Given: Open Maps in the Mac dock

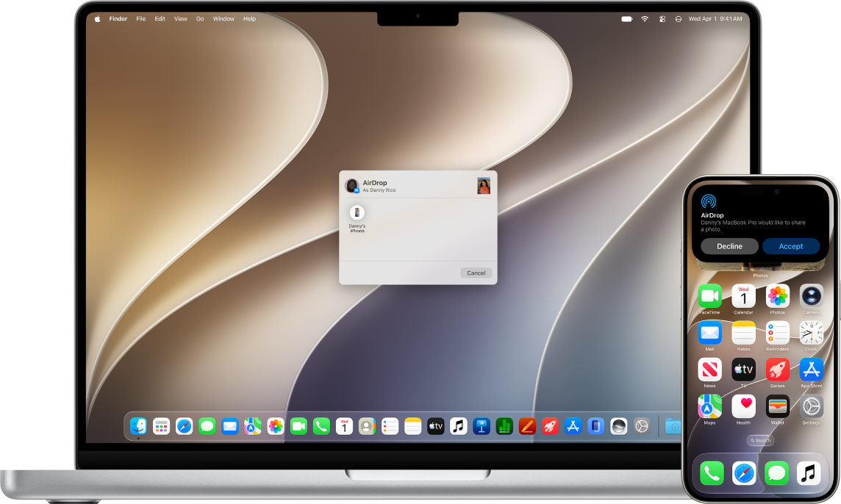Looking at the screenshot, I should pyautogui.click(x=253, y=426).
